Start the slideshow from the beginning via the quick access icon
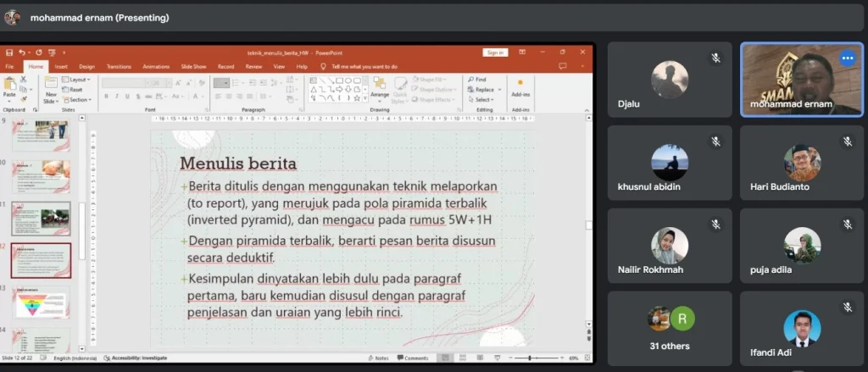The width and height of the screenshot is (868, 372). 52,53
